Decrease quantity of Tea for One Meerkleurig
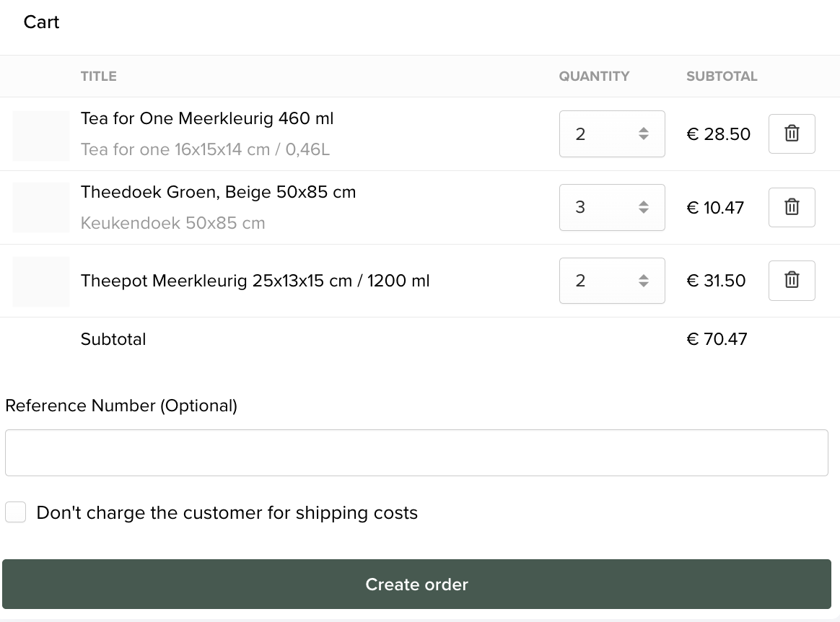 coord(644,138)
